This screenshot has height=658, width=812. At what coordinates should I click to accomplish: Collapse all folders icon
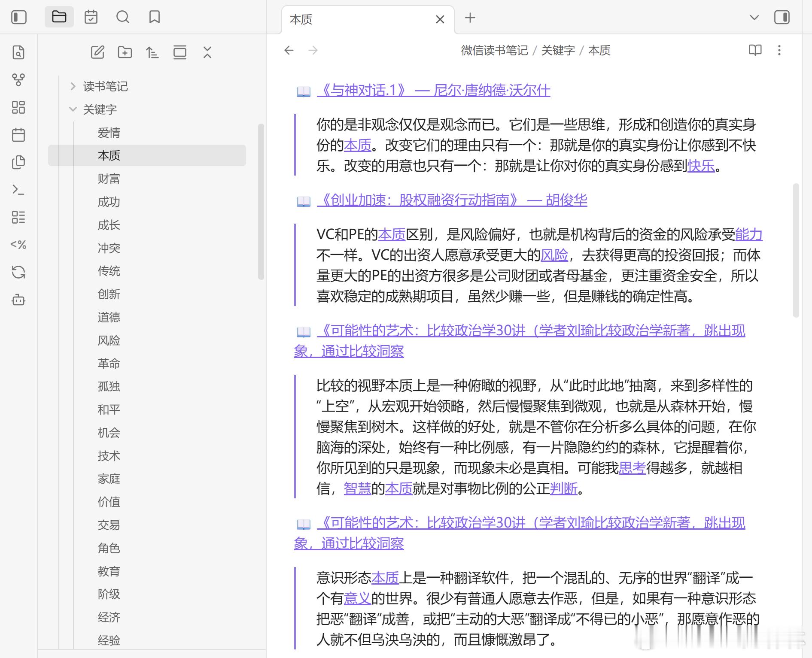point(207,52)
